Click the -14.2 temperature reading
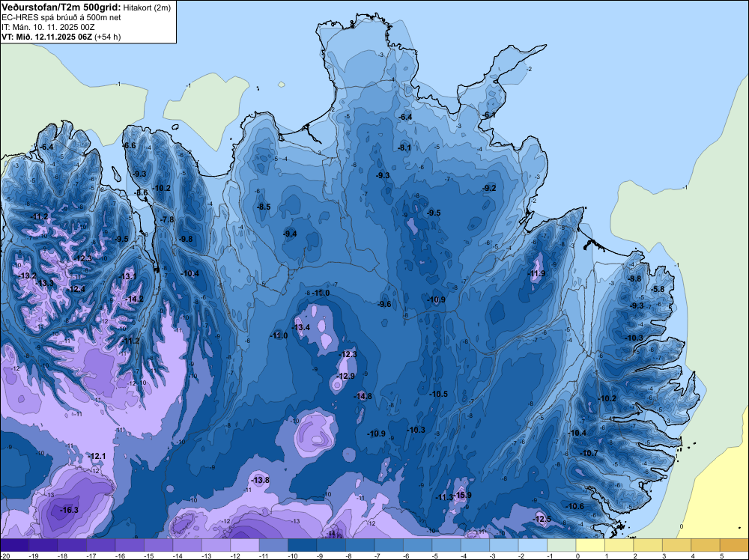Viewport: 749px width, 560px height. [x=134, y=299]
